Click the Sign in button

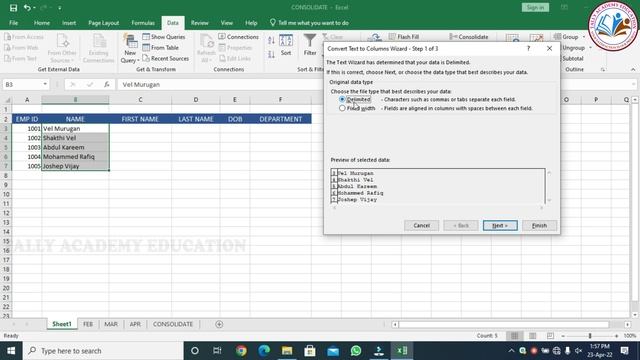point(535,7)
